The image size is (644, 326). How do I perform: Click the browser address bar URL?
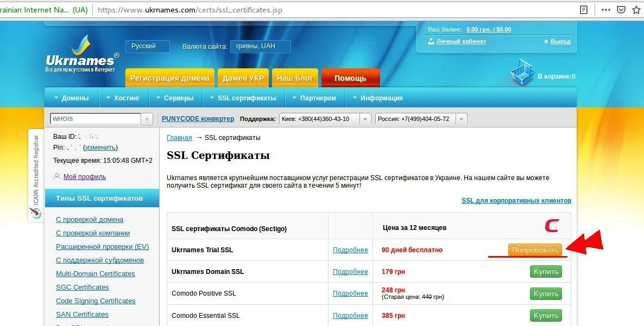(190, 10)
